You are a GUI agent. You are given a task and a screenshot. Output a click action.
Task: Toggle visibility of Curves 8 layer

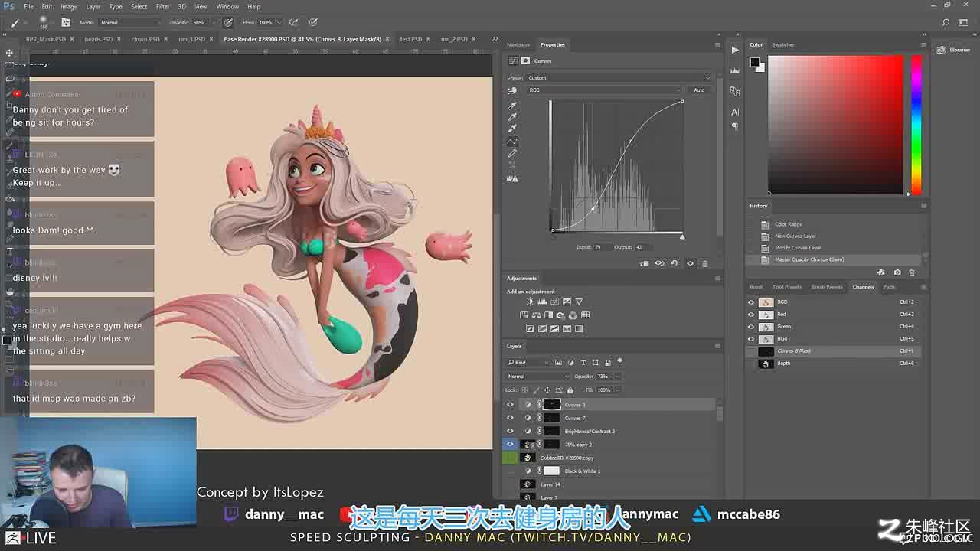510,405
